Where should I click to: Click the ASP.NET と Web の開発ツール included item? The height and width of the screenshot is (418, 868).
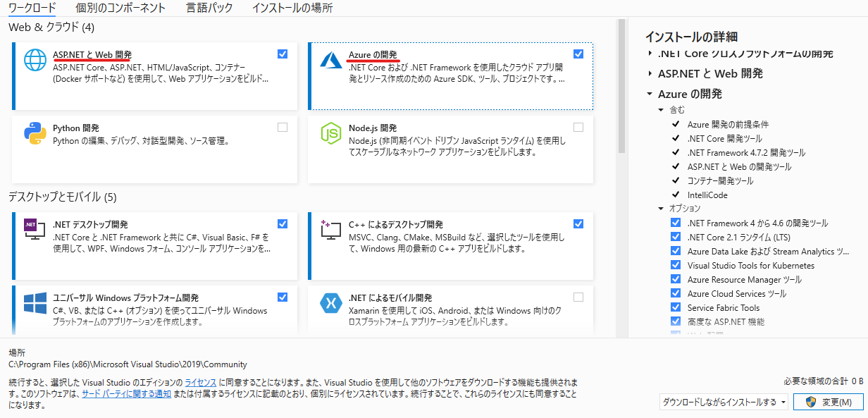pos(740,166)
